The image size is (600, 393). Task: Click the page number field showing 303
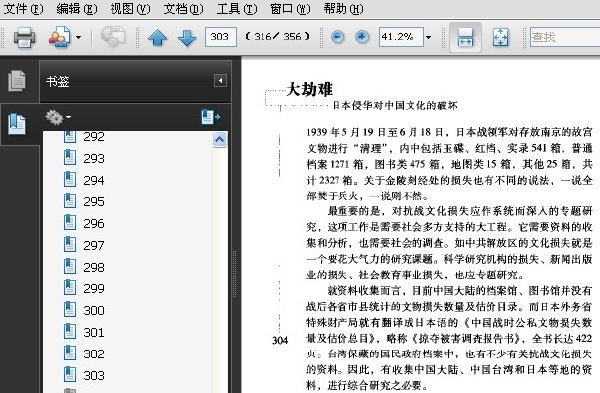click(x=221, y=37)
